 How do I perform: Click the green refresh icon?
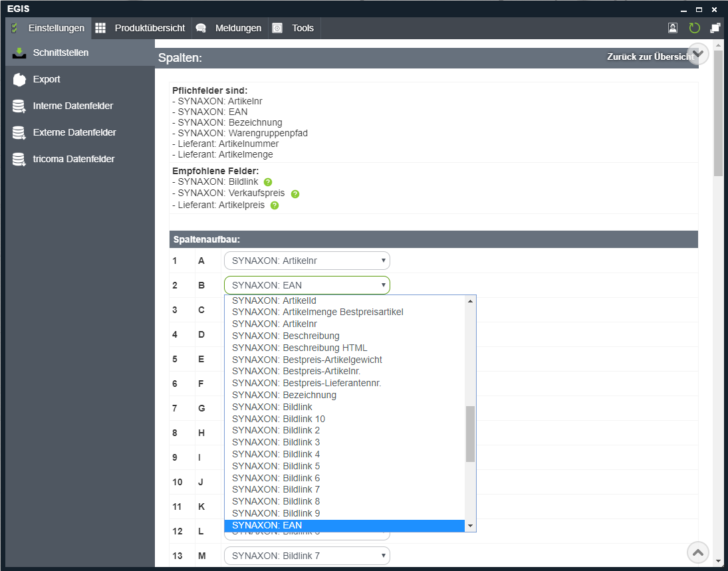695,29
